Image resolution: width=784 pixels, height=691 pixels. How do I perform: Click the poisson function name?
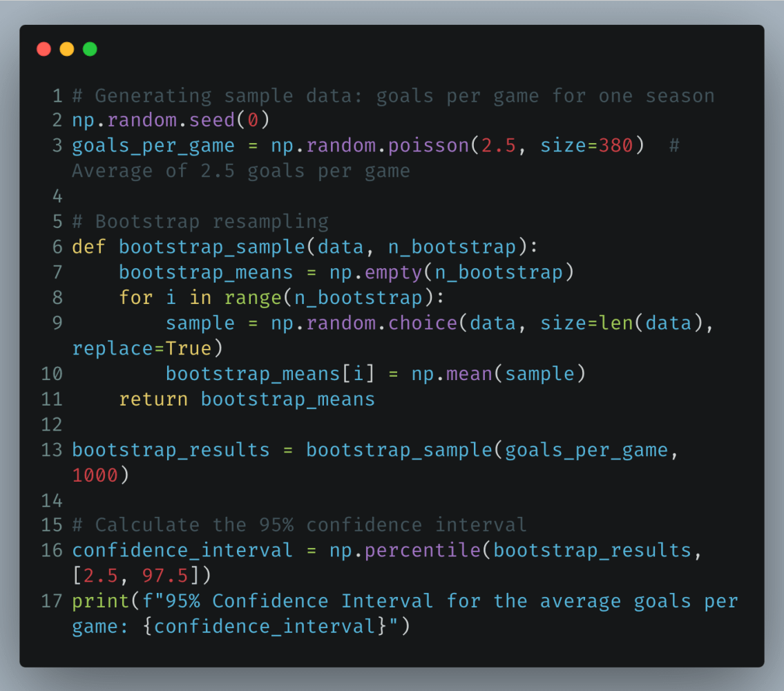pos(428,146)
